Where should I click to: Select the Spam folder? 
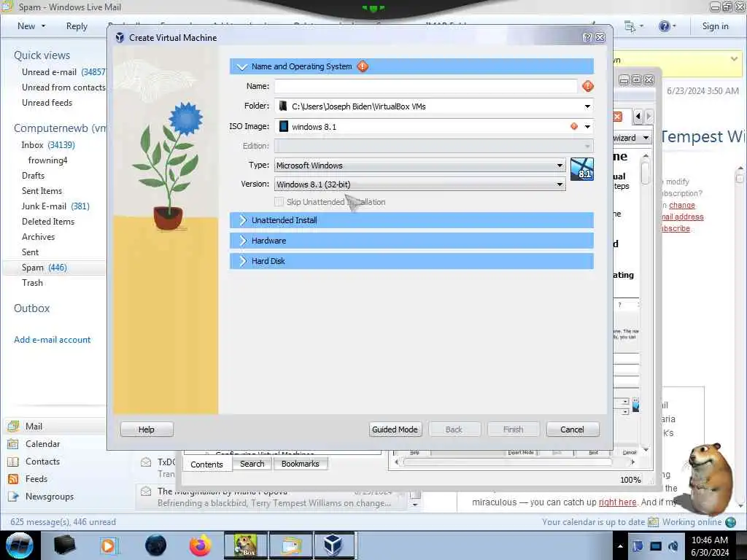coord(44,268)
